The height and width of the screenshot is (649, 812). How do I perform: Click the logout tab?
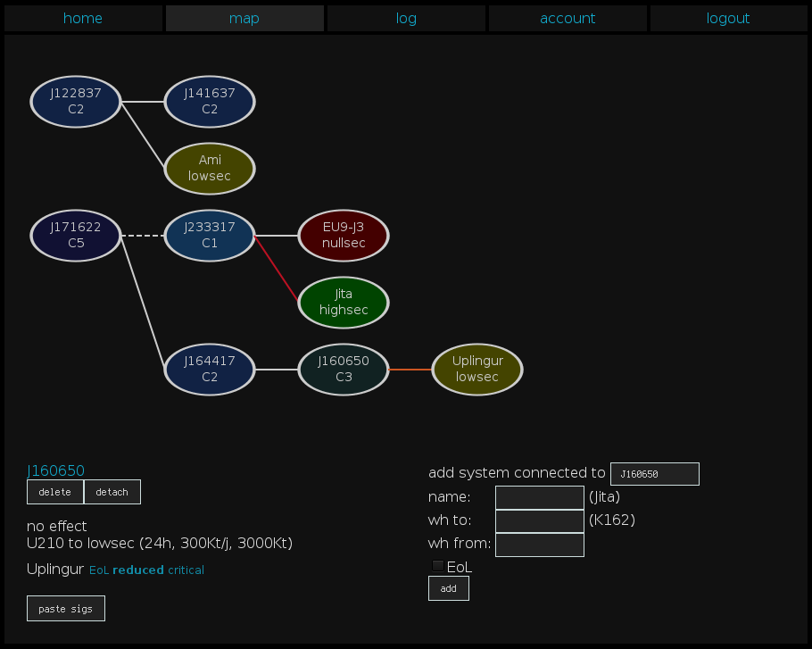(x=728, y=18)
